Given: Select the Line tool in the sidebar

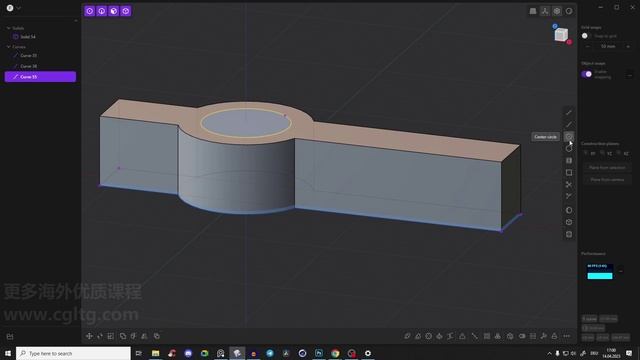Looking at the screenshot, I should pos(569,113).
